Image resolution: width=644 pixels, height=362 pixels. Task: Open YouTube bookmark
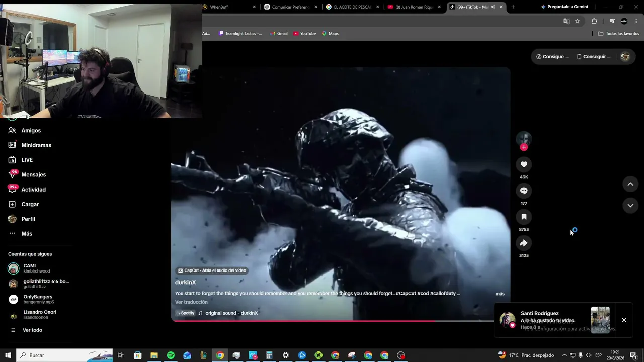[304, 34]
